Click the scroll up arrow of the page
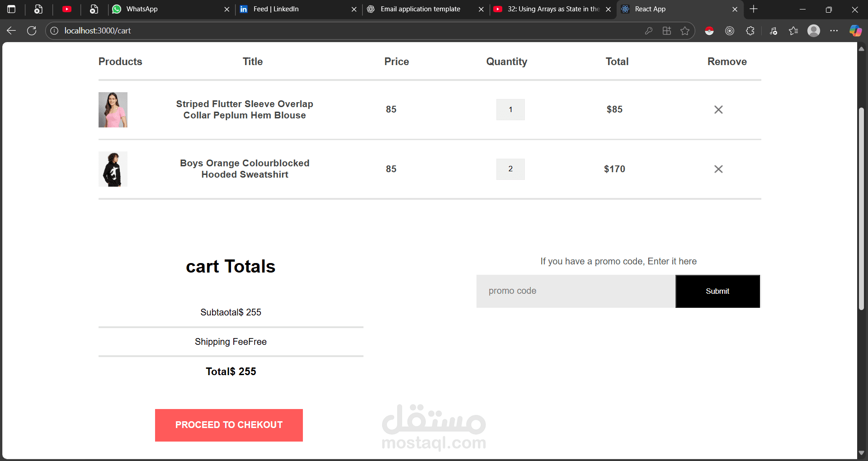Screen dimensions: 868x461 point(862,48)
